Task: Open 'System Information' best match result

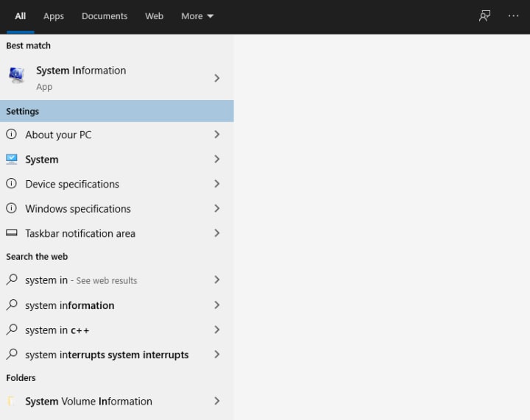Action: coord(116,78)
